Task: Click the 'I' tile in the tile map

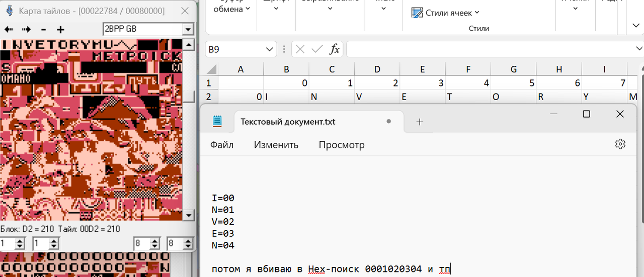Action: (x=5, y=44)
